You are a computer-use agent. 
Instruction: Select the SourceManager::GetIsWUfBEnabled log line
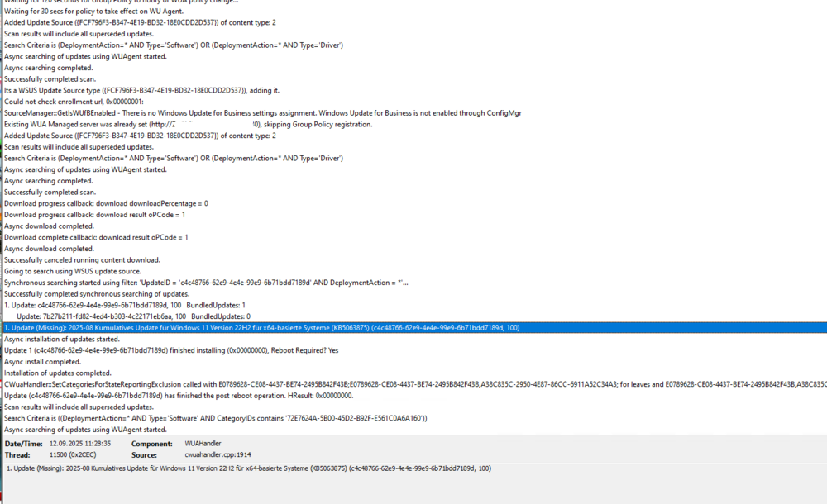click(x=263, y=113)
